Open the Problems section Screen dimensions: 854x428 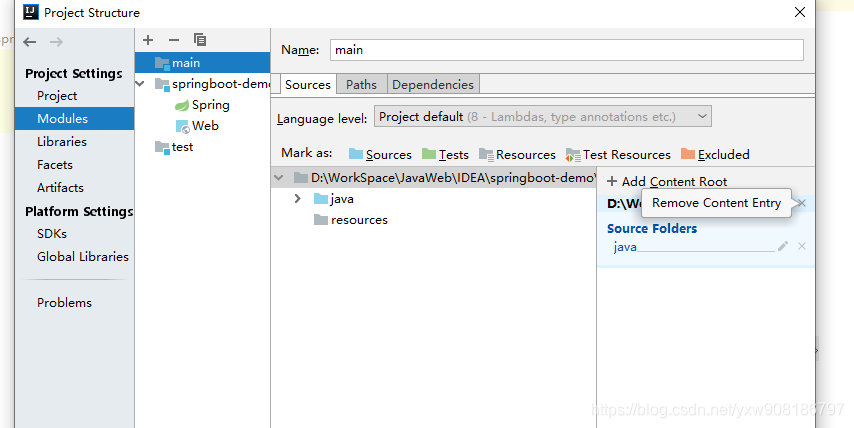[x=64, y=303]
